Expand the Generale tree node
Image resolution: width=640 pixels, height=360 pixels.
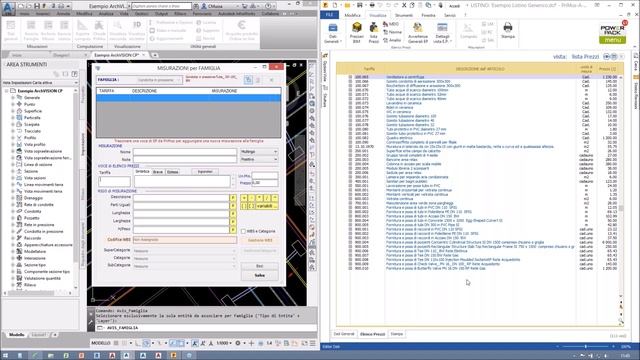[13, 98]
